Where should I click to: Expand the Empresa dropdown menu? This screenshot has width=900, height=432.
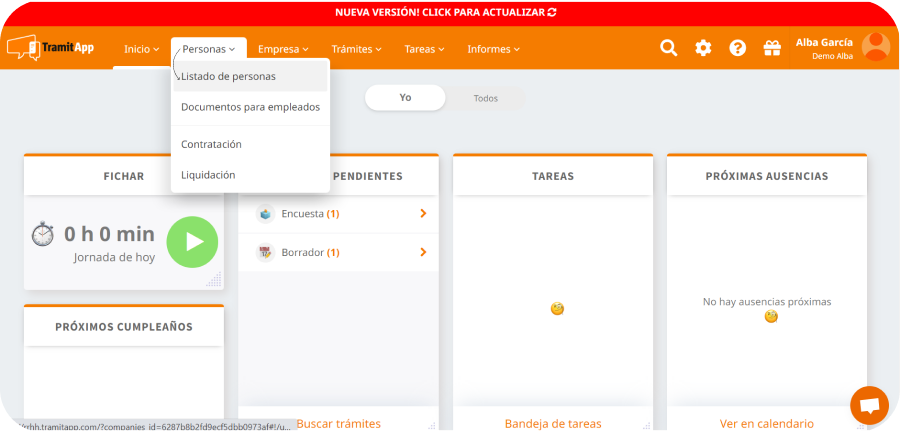click(x=283, y=49)
